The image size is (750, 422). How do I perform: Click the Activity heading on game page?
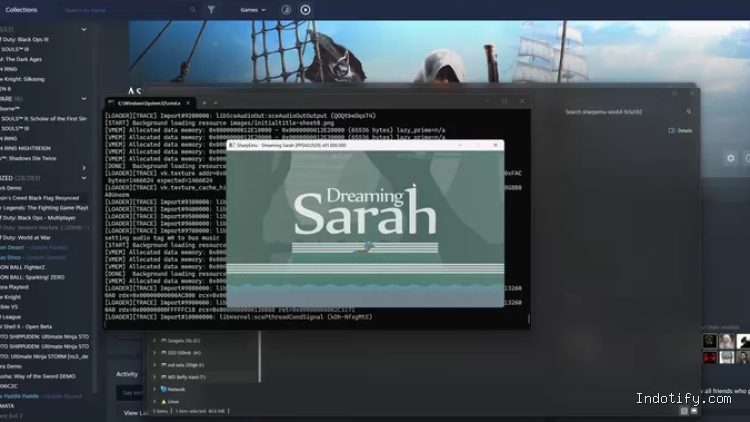coord(127,374)
